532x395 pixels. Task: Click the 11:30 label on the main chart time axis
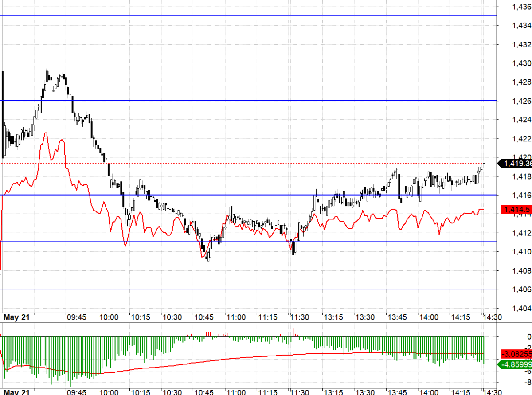(x=299, y=317)
